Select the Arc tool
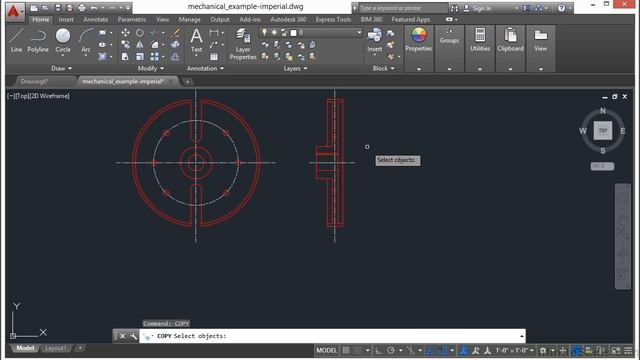Image resolution: width=640 pixels, height=360 pixels. 86,41
